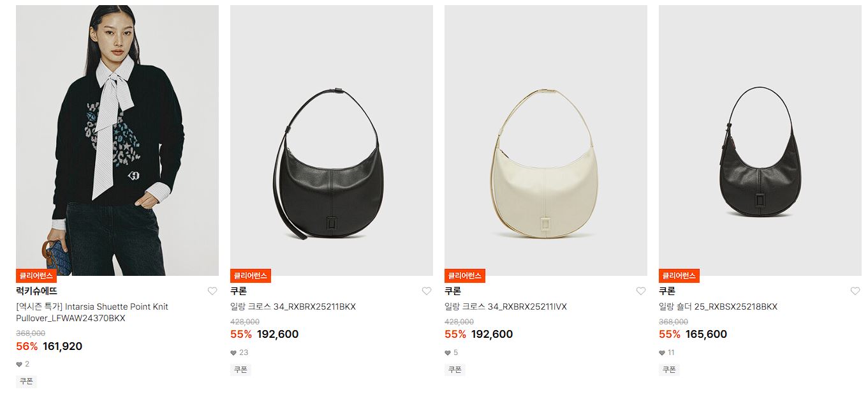Toggle wishlist heart for 일랑 크로스 34 black bag
868x394 pixels.
click(x=427, y=291)
